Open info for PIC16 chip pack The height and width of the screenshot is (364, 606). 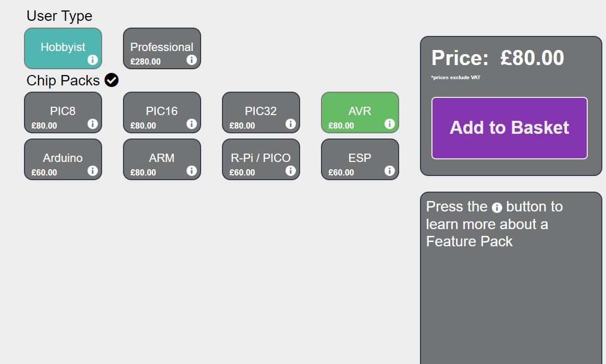(x=191, y=124)
